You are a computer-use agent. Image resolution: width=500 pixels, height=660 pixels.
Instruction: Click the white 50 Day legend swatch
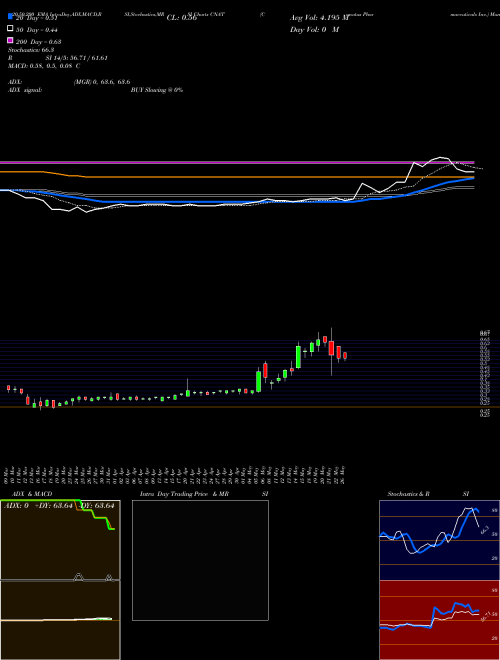click(10, 29)
